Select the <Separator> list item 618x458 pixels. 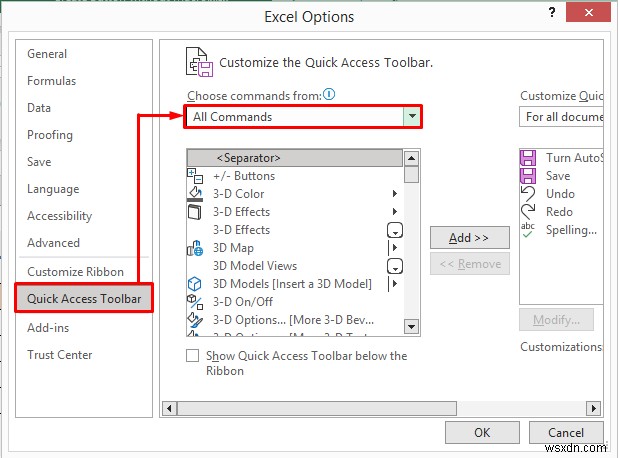(x=294, y=158)
